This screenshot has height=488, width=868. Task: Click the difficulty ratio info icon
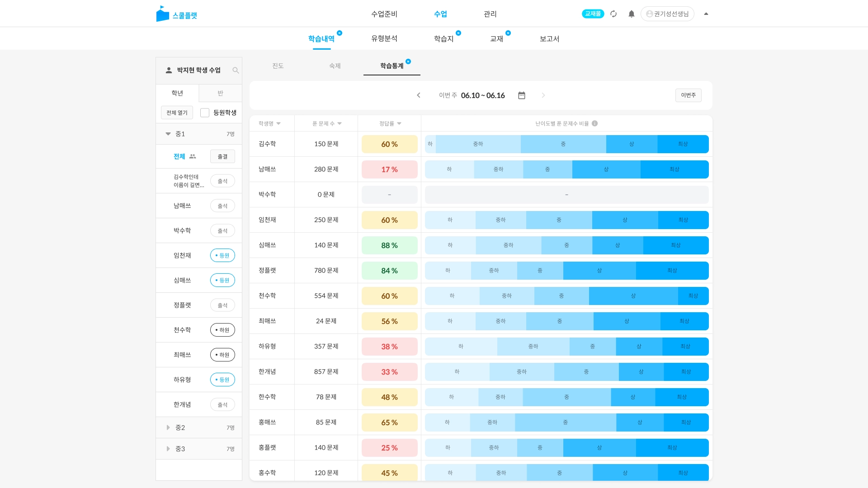coord(595,123)
